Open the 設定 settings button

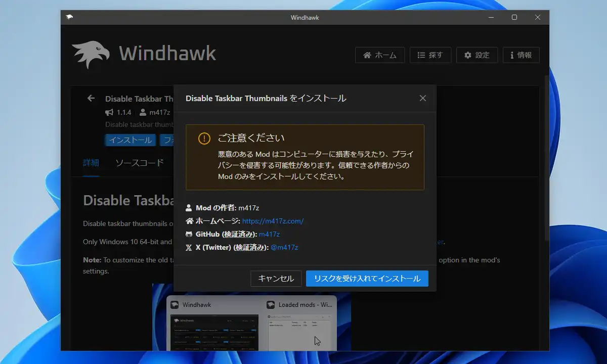[477, 55]
